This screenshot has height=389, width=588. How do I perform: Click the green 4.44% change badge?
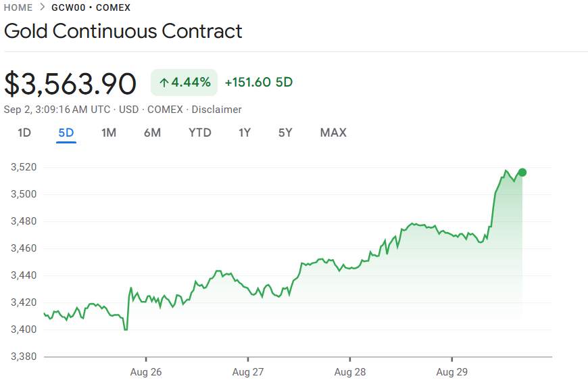(184, 83)
